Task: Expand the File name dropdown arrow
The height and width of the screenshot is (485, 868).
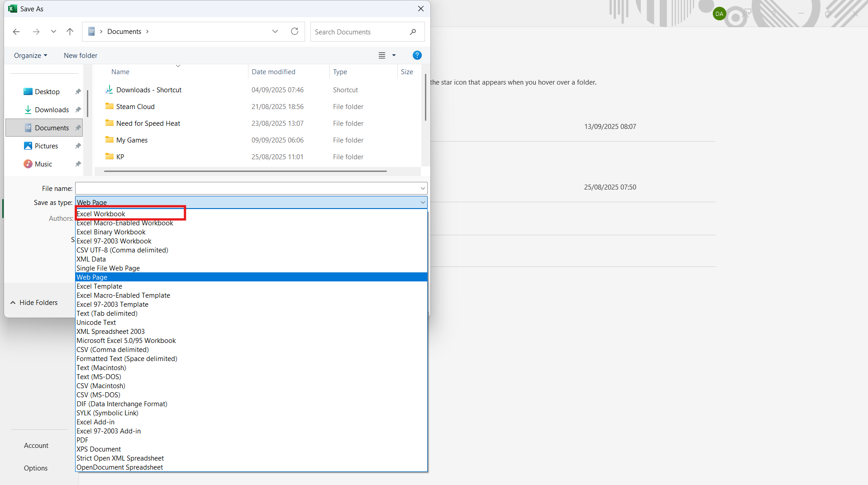Action: [x=423, y=188]
